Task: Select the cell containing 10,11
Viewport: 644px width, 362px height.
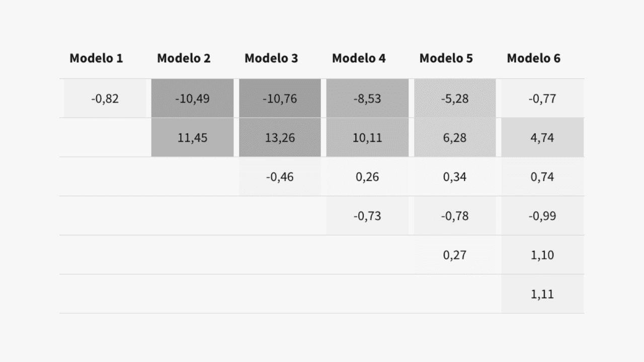Action: 367,138
